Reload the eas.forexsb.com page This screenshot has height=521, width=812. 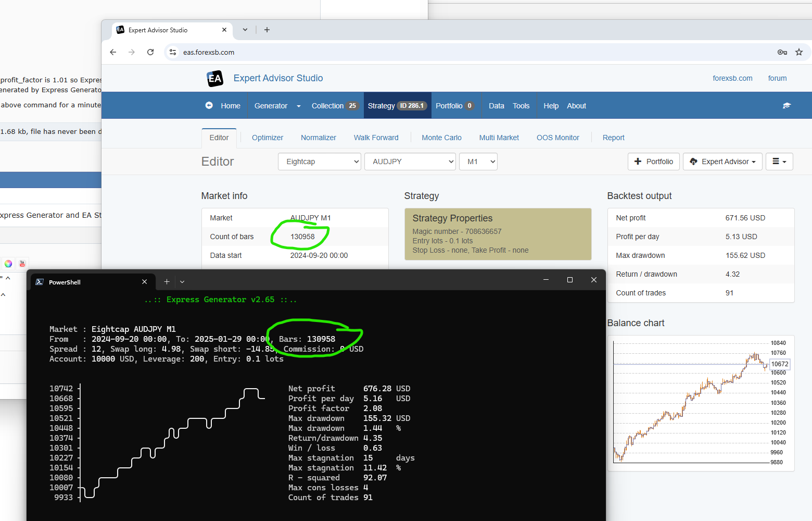pyautogui.click(x=150, y=52)
